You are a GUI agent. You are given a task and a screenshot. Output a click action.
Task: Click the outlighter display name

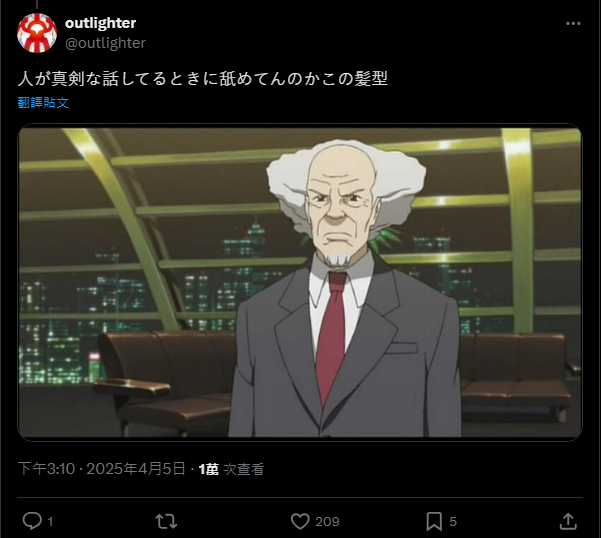(x=100, y=23)
